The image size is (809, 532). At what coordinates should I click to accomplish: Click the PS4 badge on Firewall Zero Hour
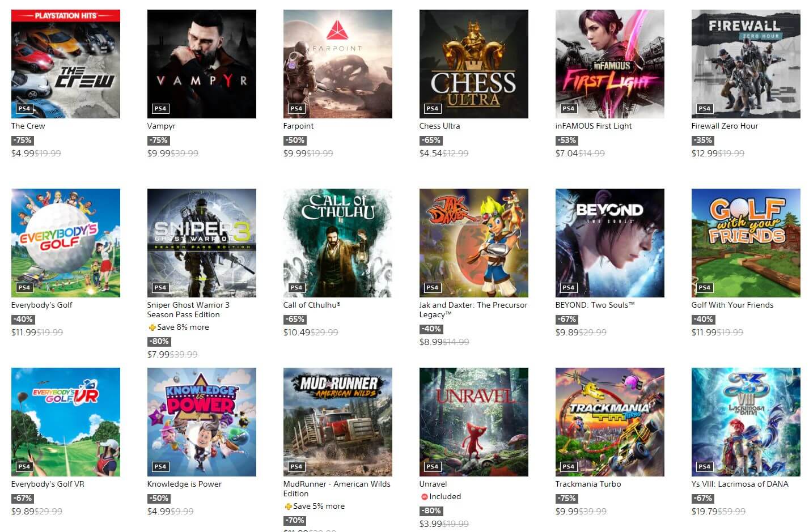pyautogui.click(x=705, y=108)
